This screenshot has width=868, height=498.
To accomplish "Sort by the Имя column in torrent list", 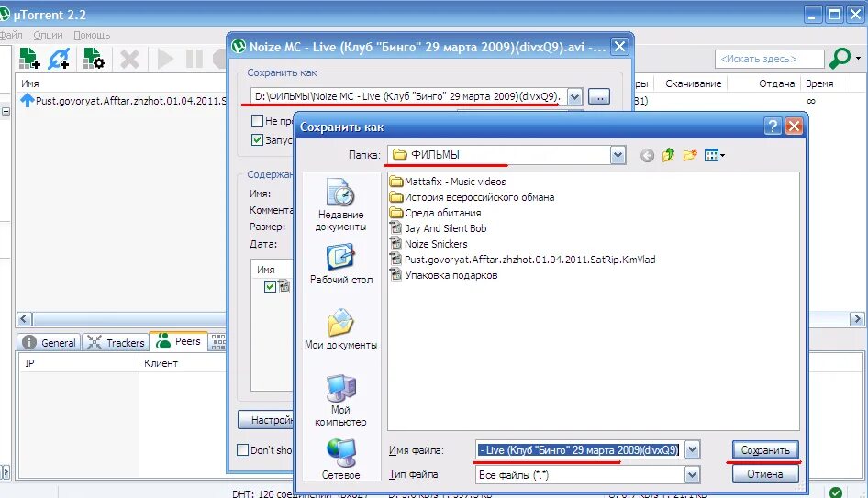I will point(30,83).
